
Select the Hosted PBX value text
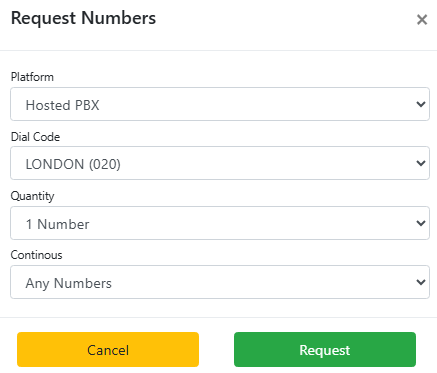pyautogui.click(x=63, y=105)
